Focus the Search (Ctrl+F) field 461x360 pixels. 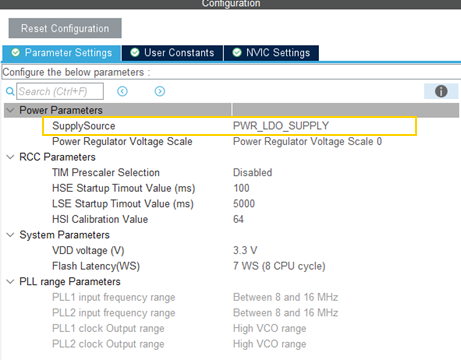(60, 91)
